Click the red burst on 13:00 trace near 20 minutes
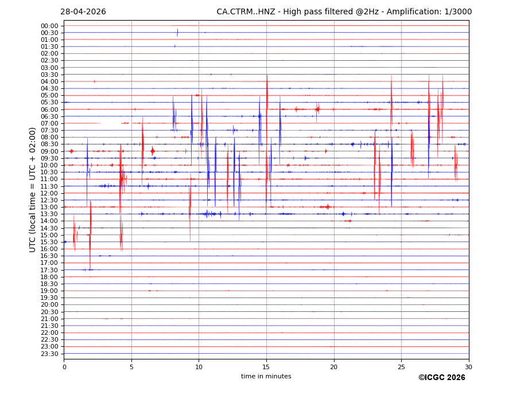The height and width of the screenshot is (399, 532). click(328, 207)
